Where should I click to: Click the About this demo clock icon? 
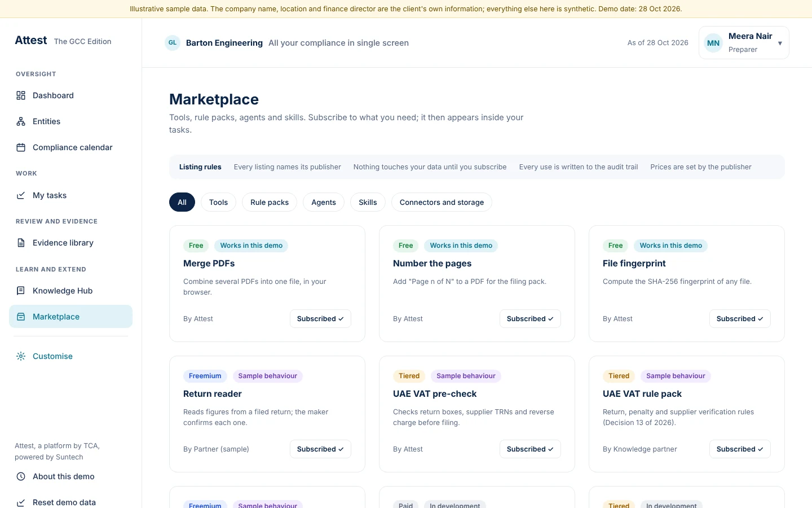21,476
